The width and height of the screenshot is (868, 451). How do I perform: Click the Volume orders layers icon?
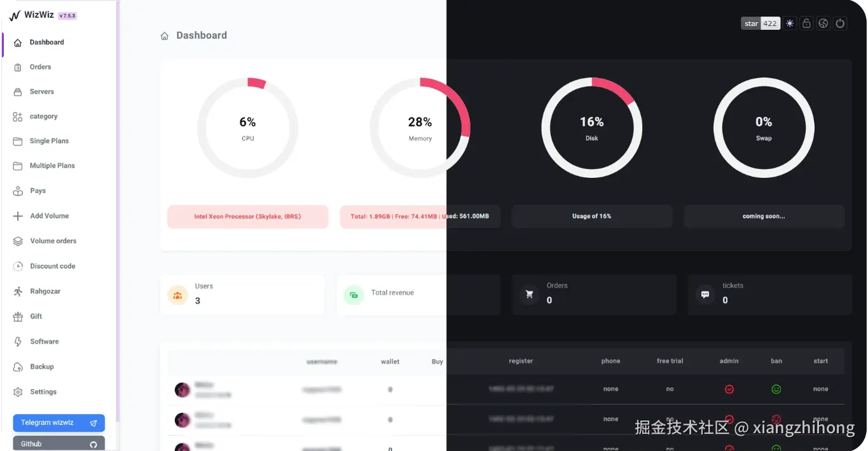click(x=18, y=241)
